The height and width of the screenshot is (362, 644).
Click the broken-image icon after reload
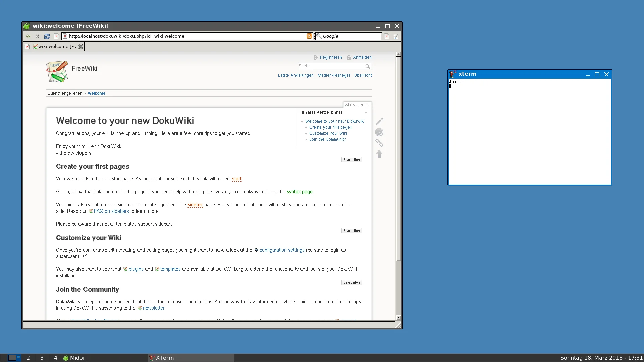click(56, 36)
